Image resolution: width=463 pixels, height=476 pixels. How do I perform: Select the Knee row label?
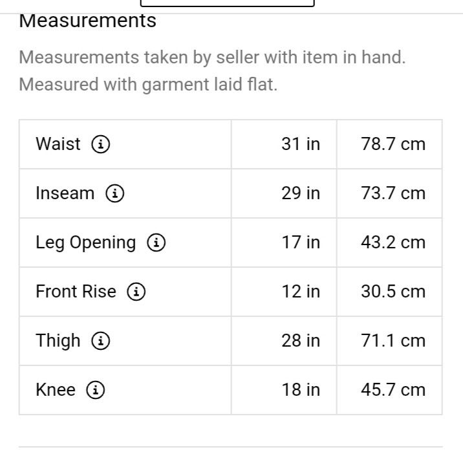(x=56, y=389)
